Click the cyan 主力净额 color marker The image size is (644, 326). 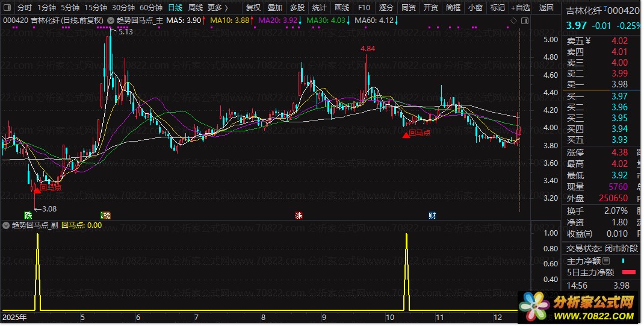pyautogui.click(x=623, y=261)
